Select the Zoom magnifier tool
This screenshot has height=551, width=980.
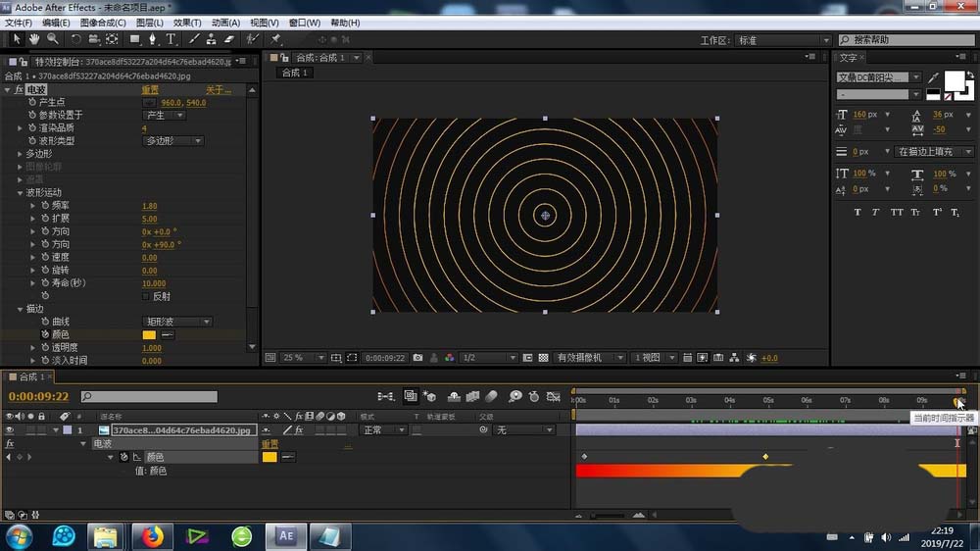click(x=52, y=39)
